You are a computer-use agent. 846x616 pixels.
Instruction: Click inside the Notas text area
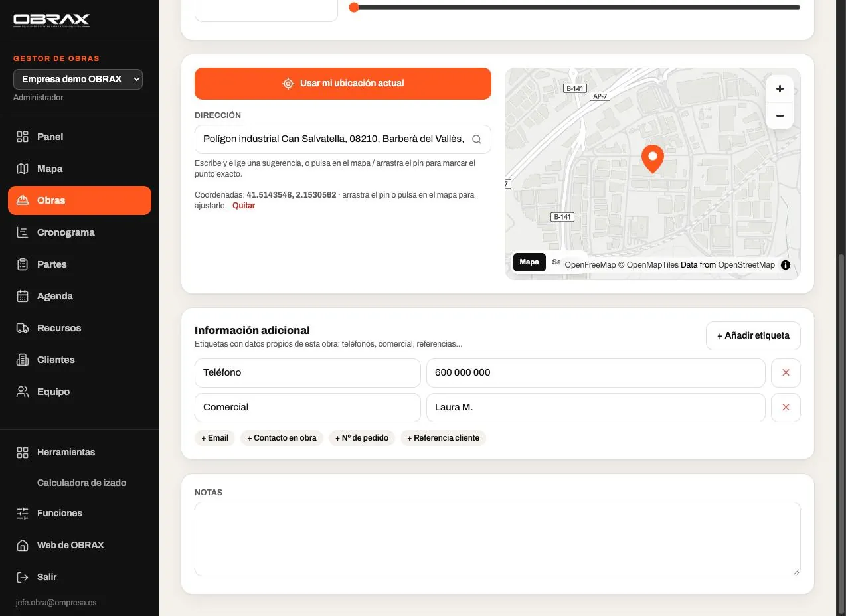(497, 539)
